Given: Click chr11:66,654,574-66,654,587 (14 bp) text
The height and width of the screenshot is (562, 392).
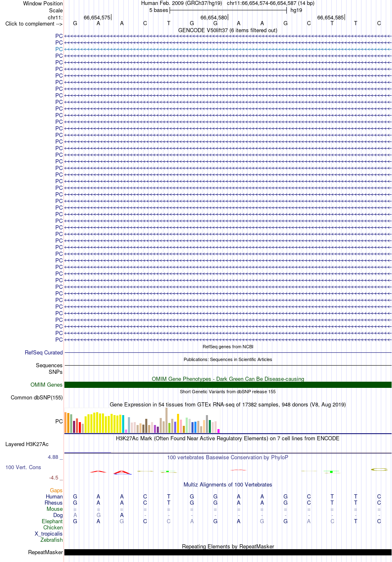Looking at the screenshot, I should pos(271,3).
